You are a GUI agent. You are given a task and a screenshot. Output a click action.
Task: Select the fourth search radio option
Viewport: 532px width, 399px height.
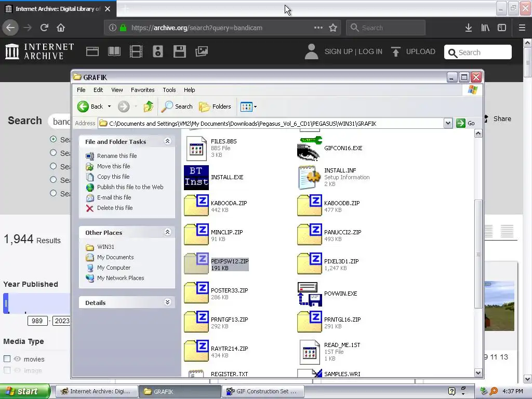pos(54,179)
